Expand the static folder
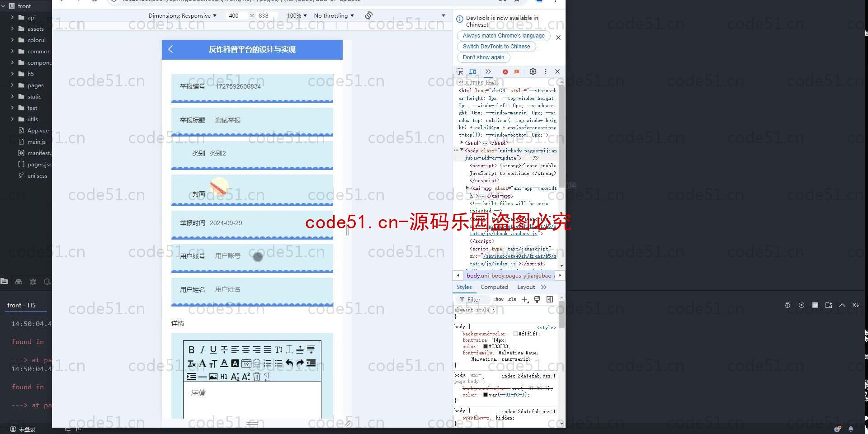 point(12,96)
